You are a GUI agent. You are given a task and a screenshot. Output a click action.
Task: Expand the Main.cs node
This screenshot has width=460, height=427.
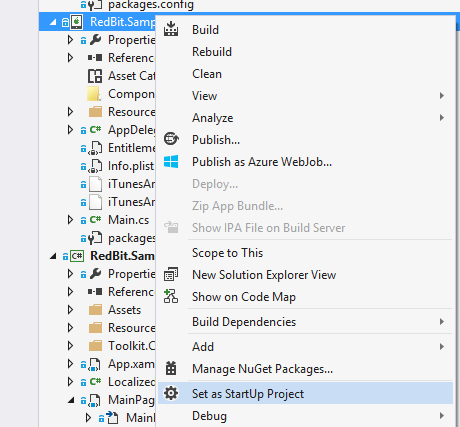(70, 220)
